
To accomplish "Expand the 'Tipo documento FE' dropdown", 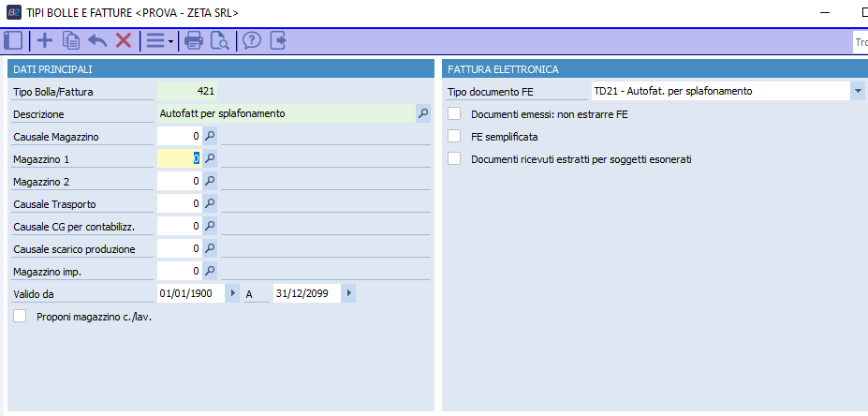I will (x=858, y=91).
